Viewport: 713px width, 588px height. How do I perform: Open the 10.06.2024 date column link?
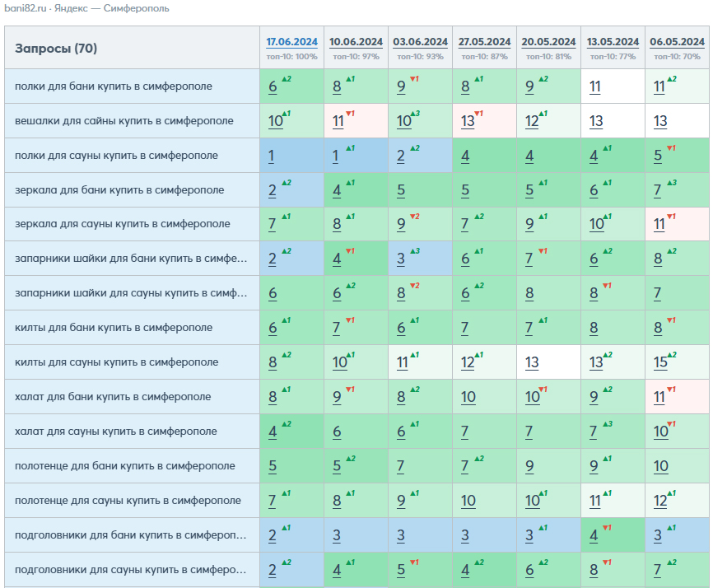point(356,42)
